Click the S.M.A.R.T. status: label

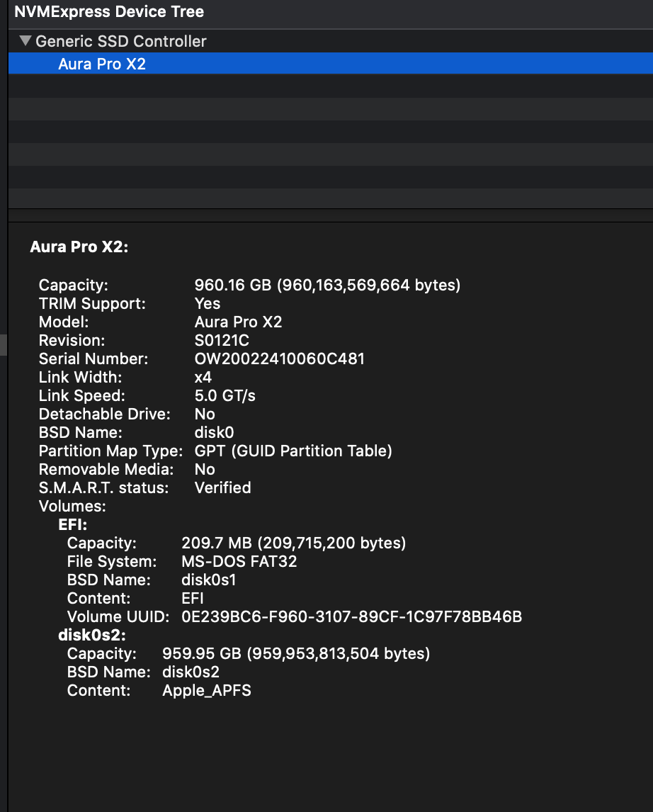click(x=104, y=487)
